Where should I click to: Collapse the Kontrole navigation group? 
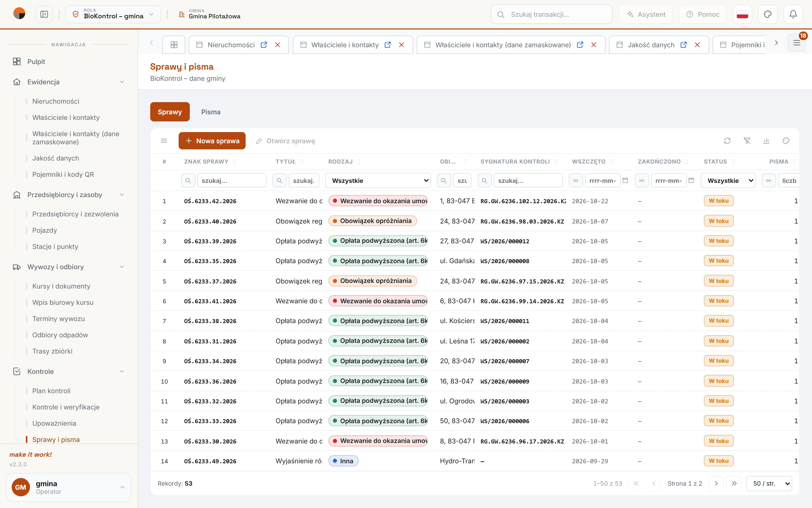pos(69,372)
